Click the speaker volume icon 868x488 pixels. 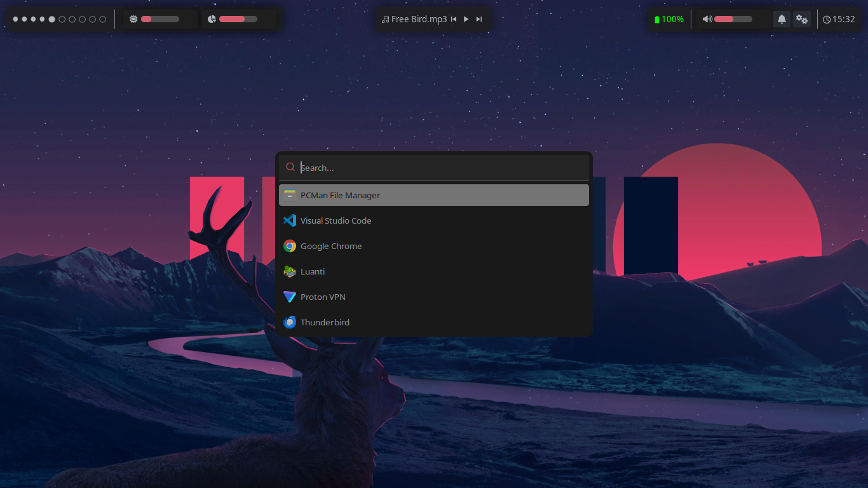(x=707, y=19)
